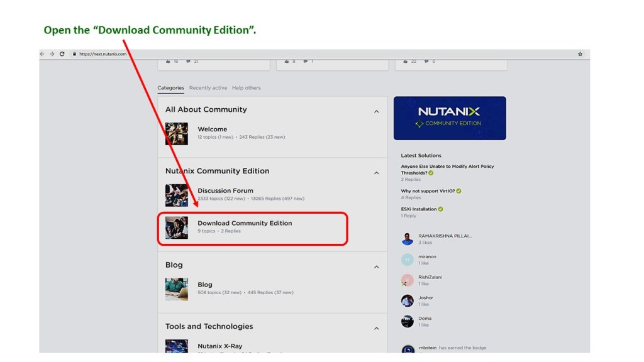This screenshot has height=362, width=644.
Task: Collapse the Tools and Technologies section
Action: click(x=376, y=328)
